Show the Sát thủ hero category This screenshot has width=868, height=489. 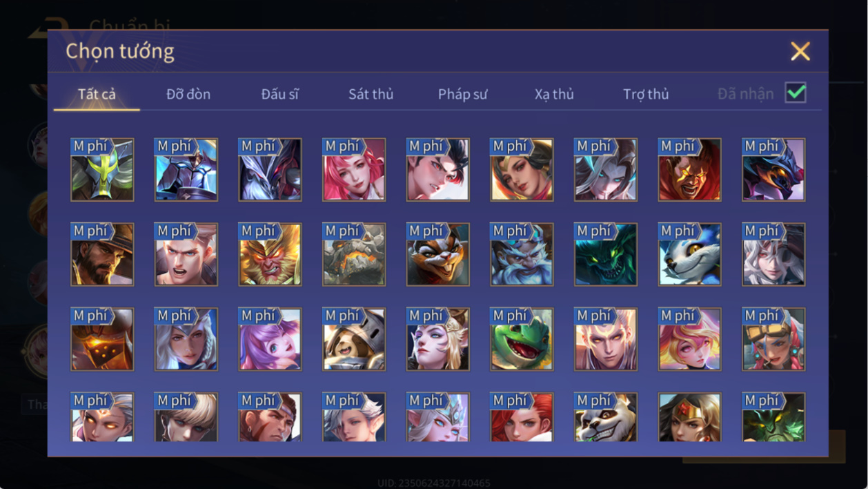(371, 94)
